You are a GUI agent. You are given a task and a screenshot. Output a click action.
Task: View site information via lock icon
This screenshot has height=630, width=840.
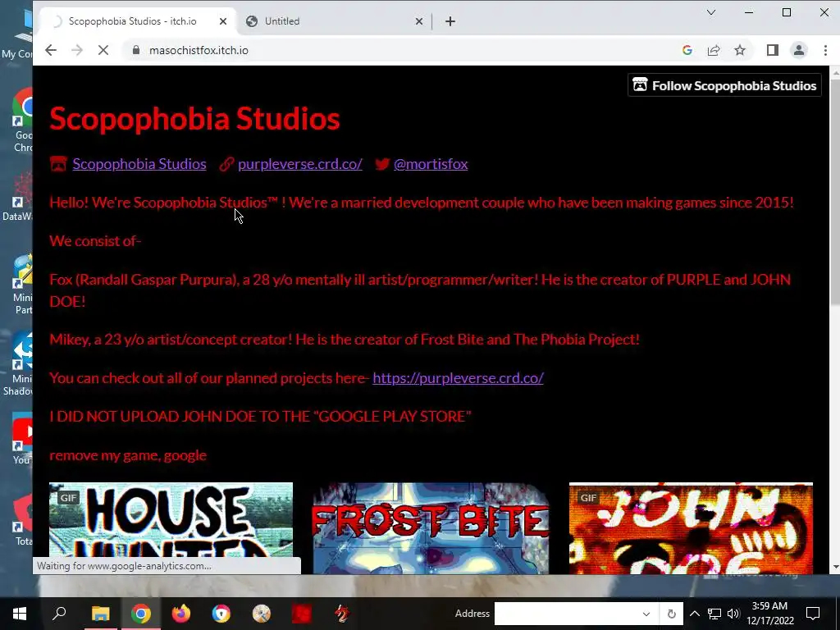pyautogui.click(x=136, y=50)
